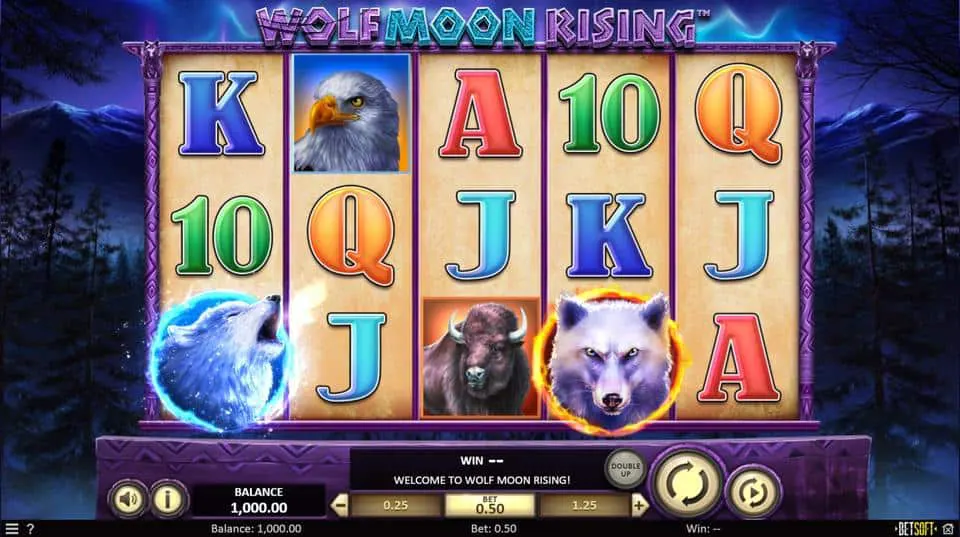Click the Wolf Moon Rising title logo

[481, 27]
